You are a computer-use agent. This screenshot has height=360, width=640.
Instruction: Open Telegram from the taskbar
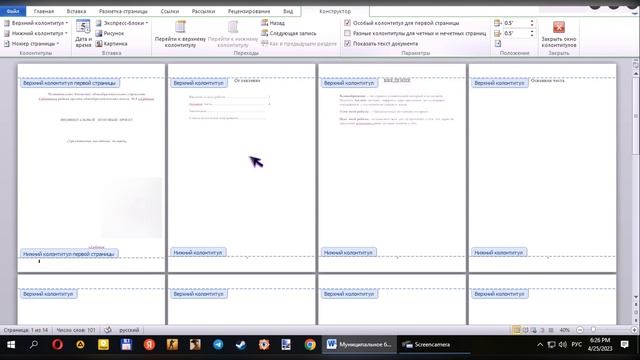tap(218, 345)
